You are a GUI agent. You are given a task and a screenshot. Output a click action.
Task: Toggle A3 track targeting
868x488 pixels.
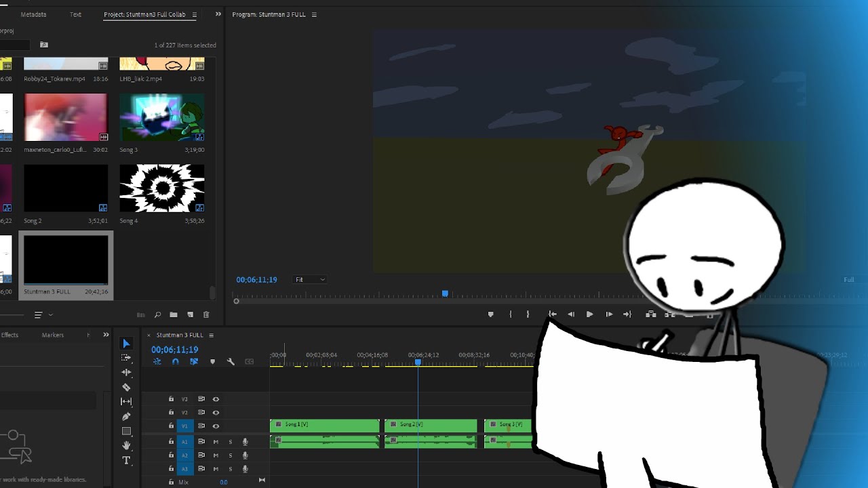pos(184,469)
